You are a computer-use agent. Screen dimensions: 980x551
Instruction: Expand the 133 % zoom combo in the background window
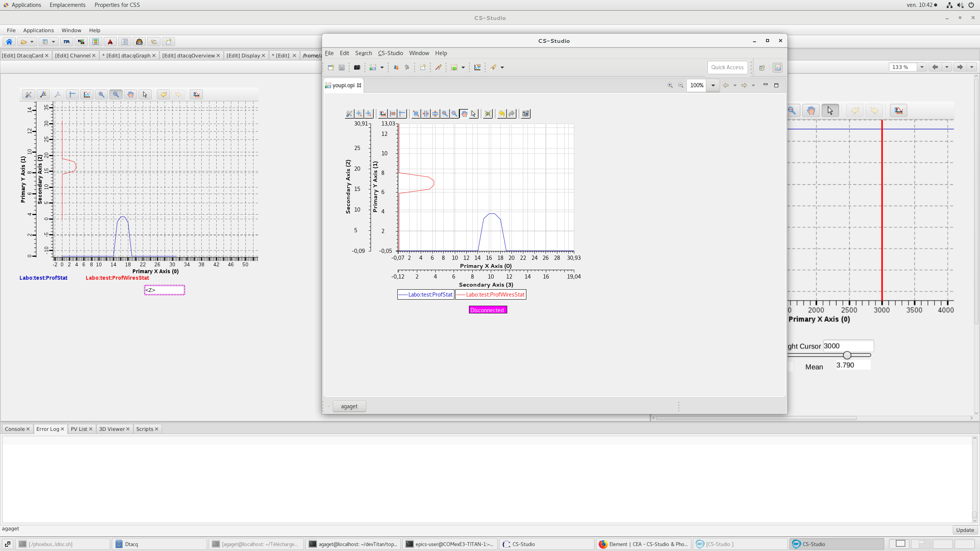[x=922, y=67]
